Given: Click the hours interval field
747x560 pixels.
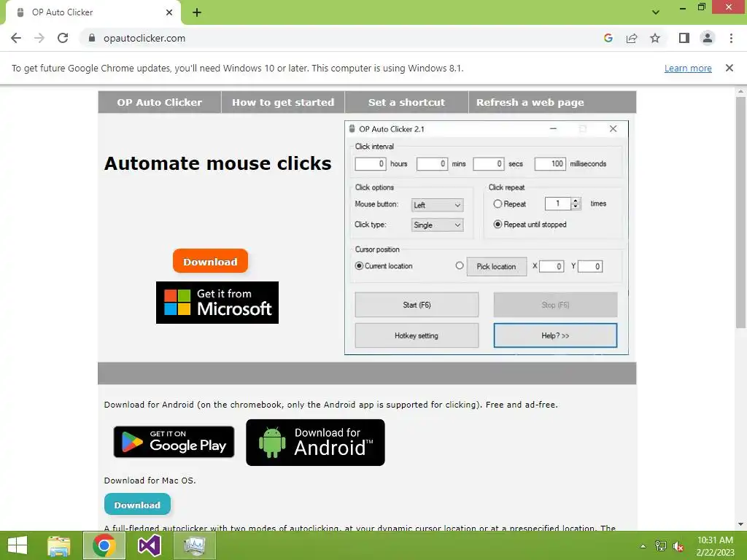Looking at the screenshot, I should coord(370,164).
